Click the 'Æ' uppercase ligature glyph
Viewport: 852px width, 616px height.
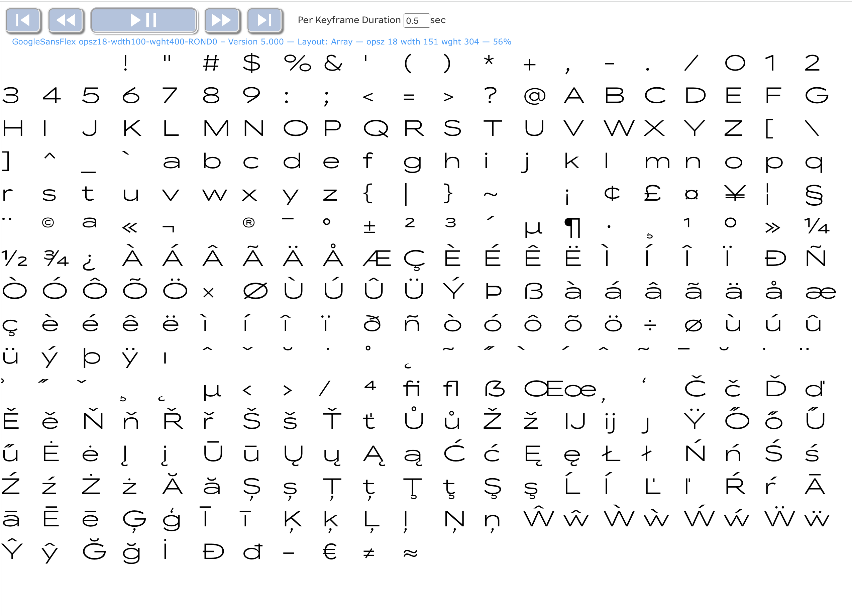377,259
